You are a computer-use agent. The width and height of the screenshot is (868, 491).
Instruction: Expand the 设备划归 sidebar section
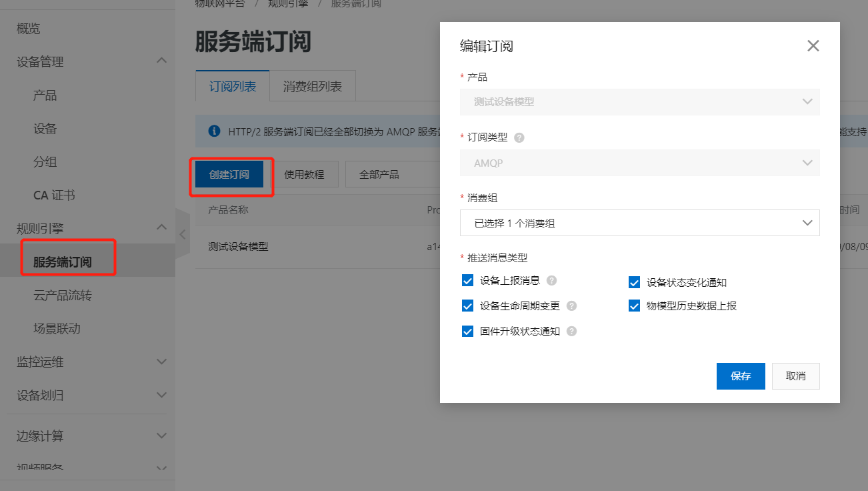pyautogui.click(x=161, y=395)
